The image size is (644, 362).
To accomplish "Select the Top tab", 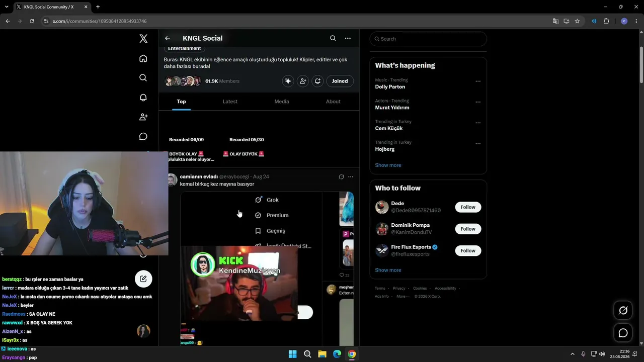I will click(x=181, y=102).
